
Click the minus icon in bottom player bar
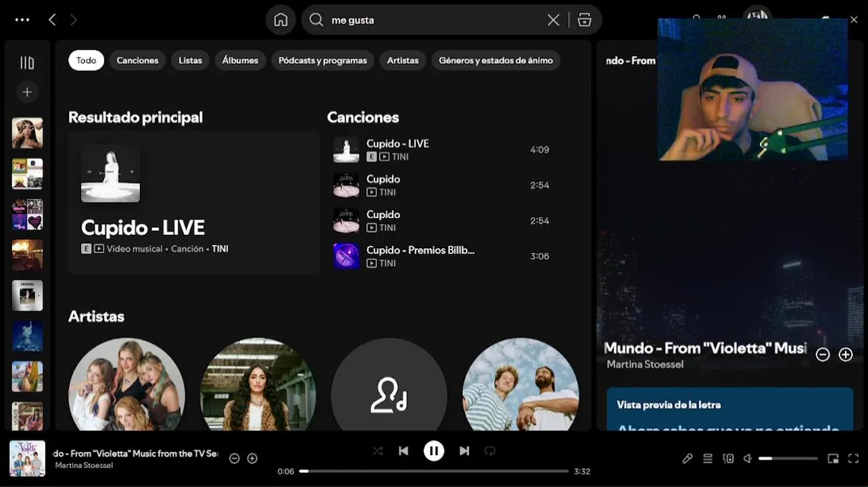[x=235, y=459]
